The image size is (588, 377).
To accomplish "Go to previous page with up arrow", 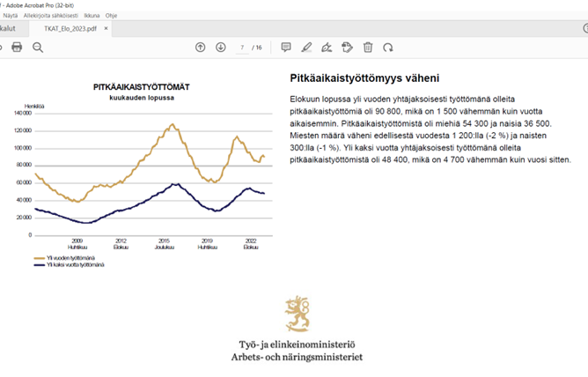I will pyautogui.click(x=200, y=47).
